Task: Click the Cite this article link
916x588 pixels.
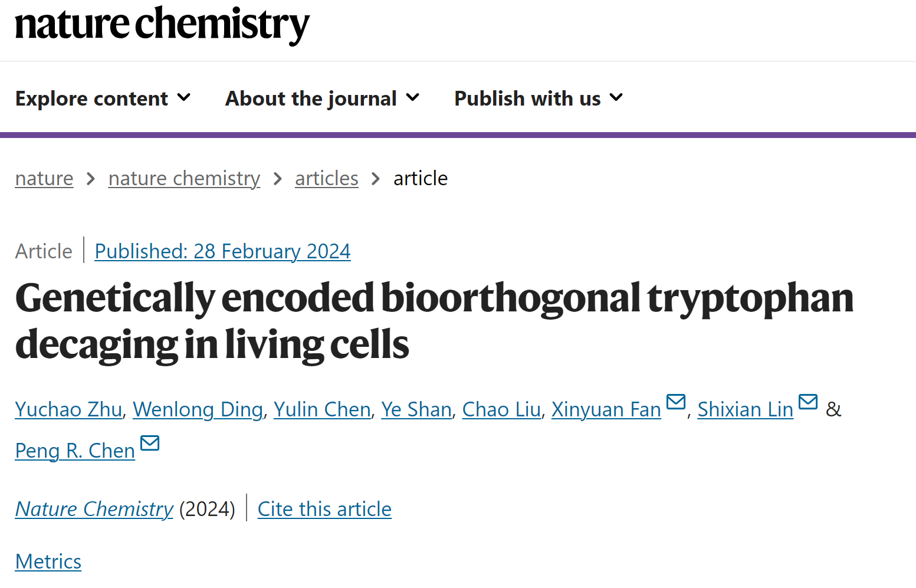Action: pos(324,509)
